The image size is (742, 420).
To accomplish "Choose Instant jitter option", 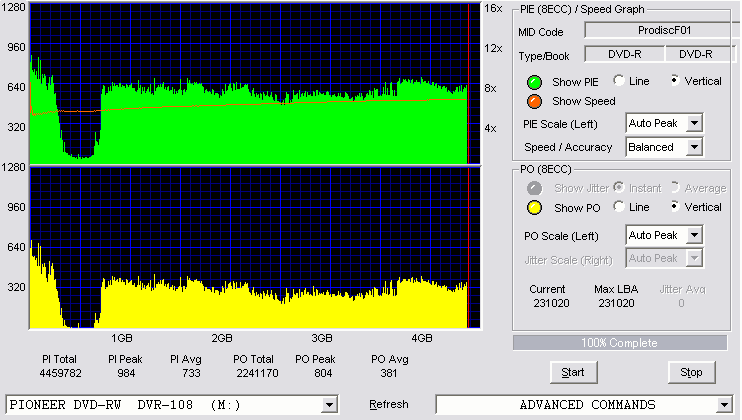I will tap(618, 187).
